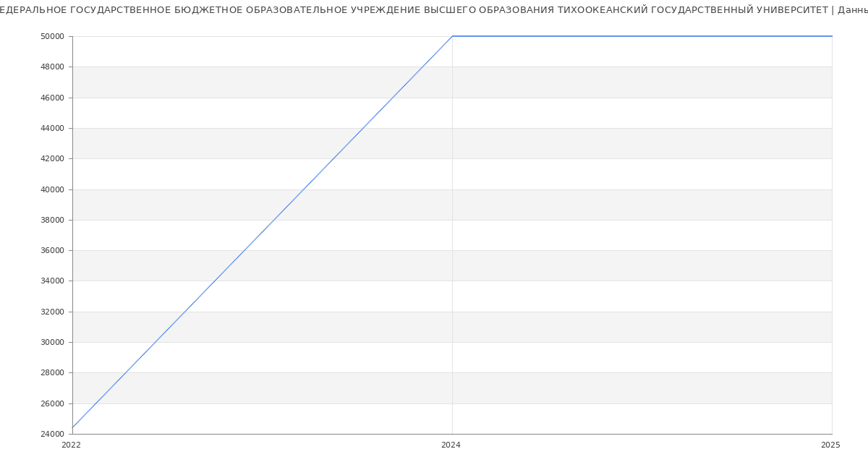Viewport: 868px width, 470px height.
Task: Click the 34000 y-axis label
Action: 53,281
